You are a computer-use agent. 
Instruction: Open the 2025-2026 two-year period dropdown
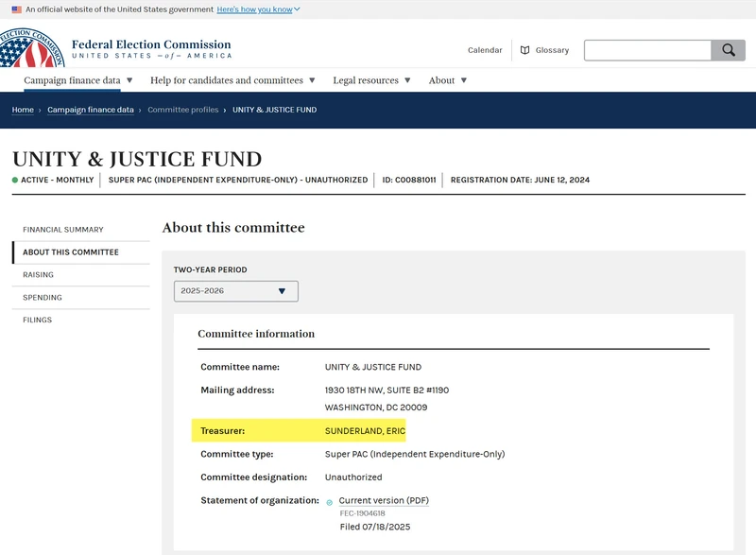click(x=235, y=291)
